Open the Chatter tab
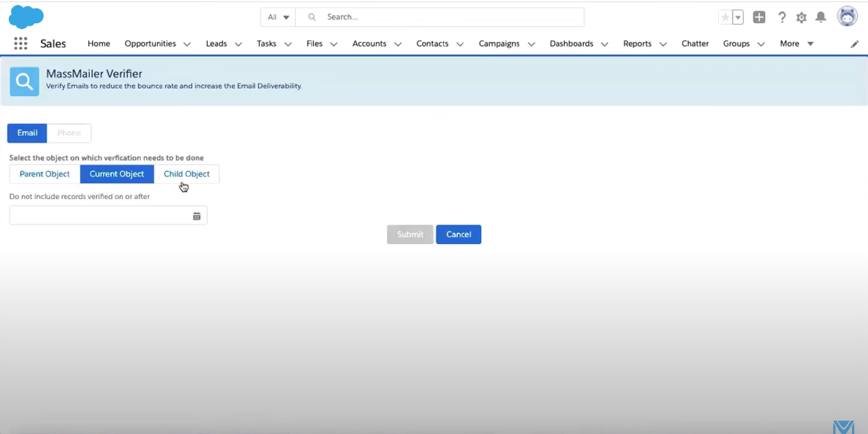 pos(695,44)
